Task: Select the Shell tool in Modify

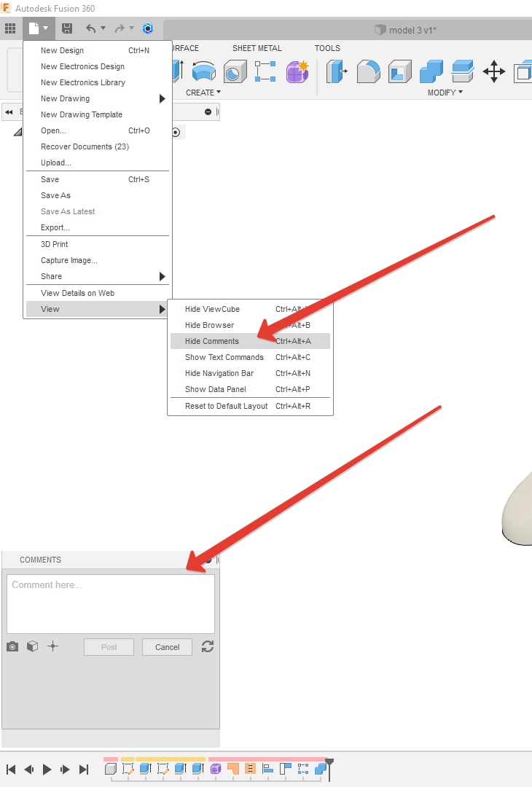Action: [x=400, y=71]
